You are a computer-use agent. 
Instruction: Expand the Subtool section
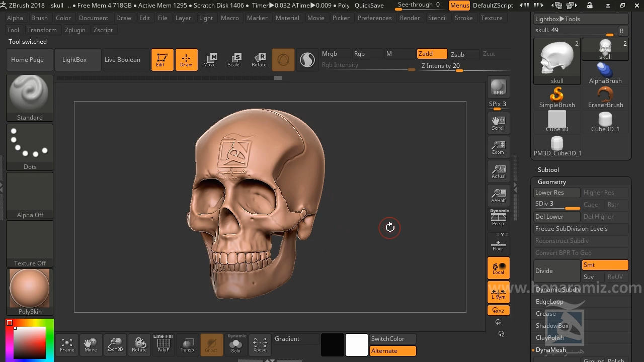pos(548,170)
